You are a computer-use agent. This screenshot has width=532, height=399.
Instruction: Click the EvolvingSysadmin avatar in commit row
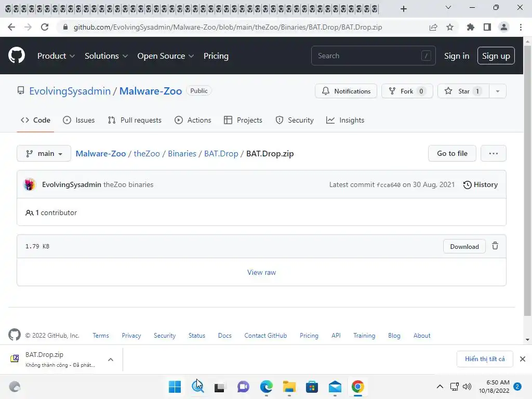[x=30, y=184]
